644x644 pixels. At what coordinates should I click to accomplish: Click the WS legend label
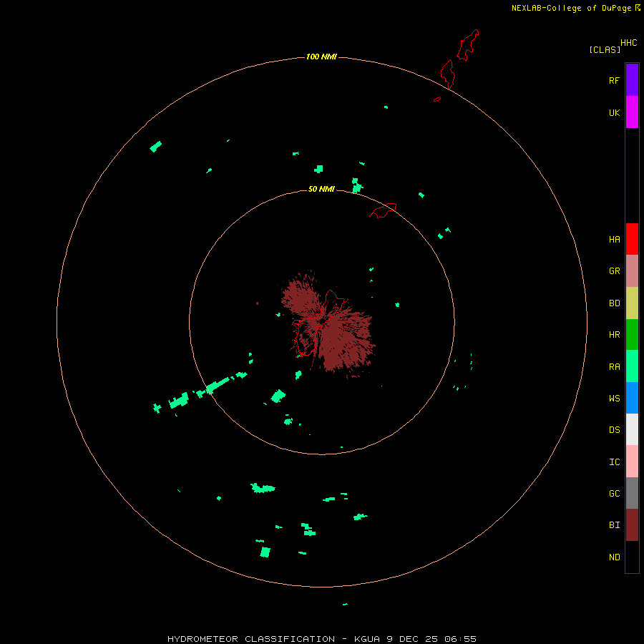(614, 398)
